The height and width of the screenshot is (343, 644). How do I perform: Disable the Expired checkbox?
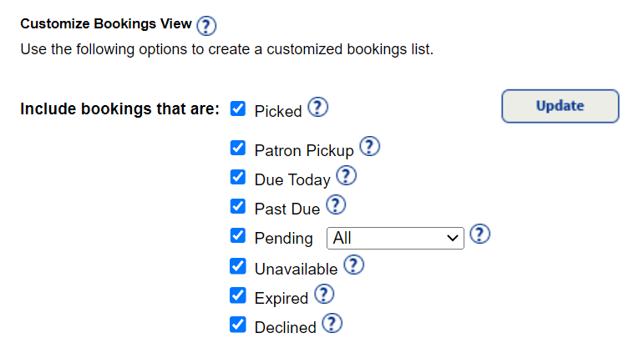pos(238,296)
